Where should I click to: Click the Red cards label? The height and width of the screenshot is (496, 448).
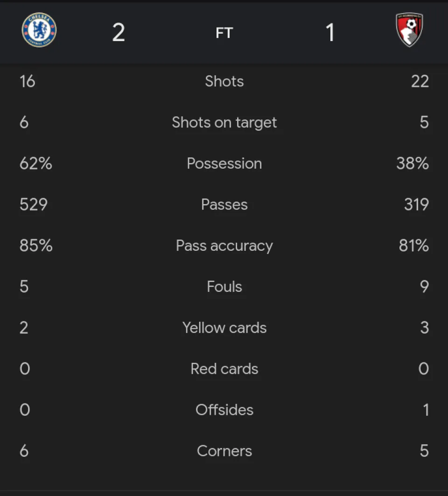coord(224,369)
